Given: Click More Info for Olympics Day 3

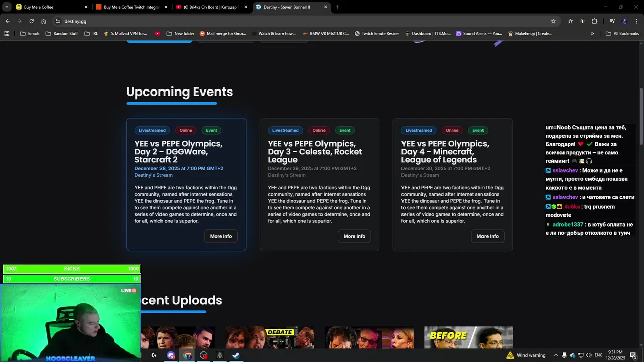Looking at the screenshot, I should (x=354, y=236).
